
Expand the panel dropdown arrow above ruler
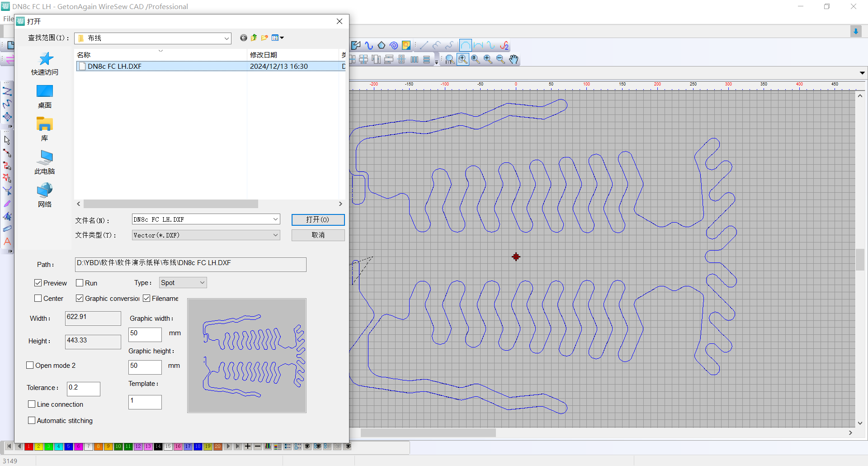(x=862, y=73)
